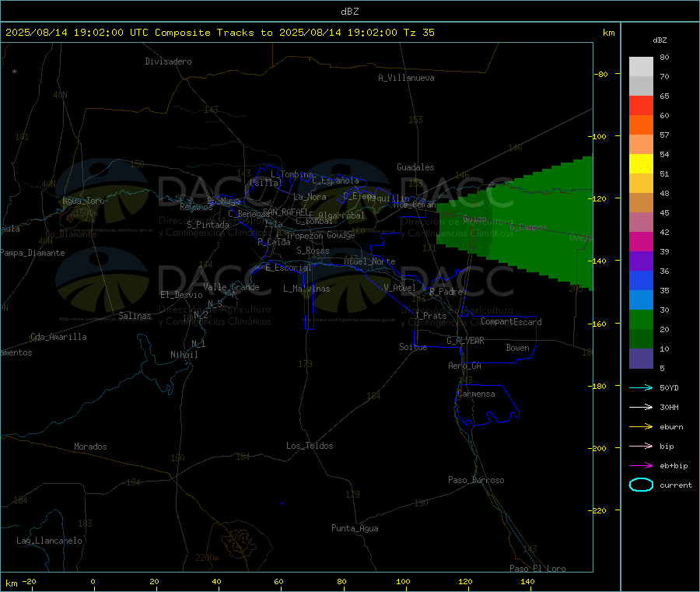The height and width of the screenshot is (592, 700).
Task: Click the Punta_Agua map label
Action: 355,528
